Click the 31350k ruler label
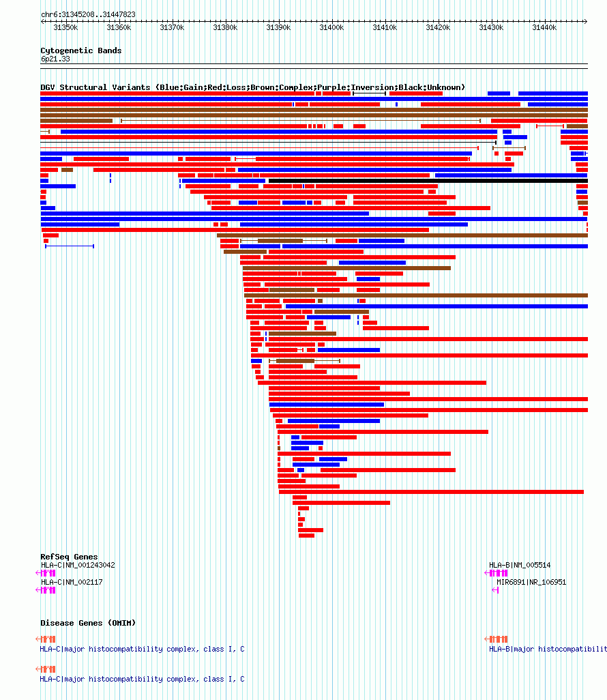The width and height of the screenshot is (607, 700). [x=65, y=28]
